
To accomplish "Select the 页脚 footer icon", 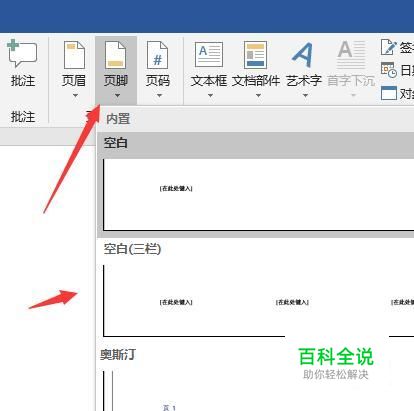I will [115, 55].
